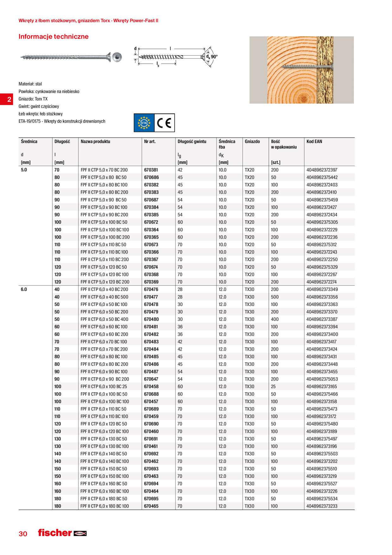Click EAN code 4048962373158
Viewport: 392px width, 555px height.
tap(322, 402)
